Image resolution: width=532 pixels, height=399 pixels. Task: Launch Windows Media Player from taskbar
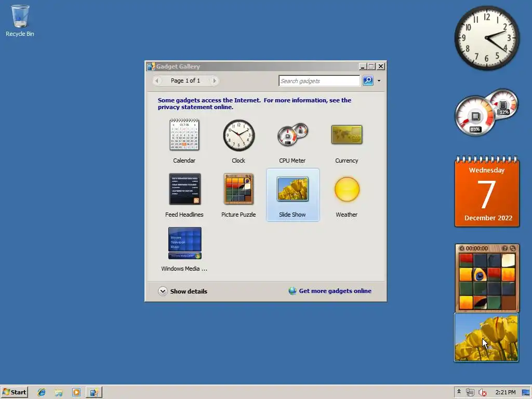click(76, 393)
